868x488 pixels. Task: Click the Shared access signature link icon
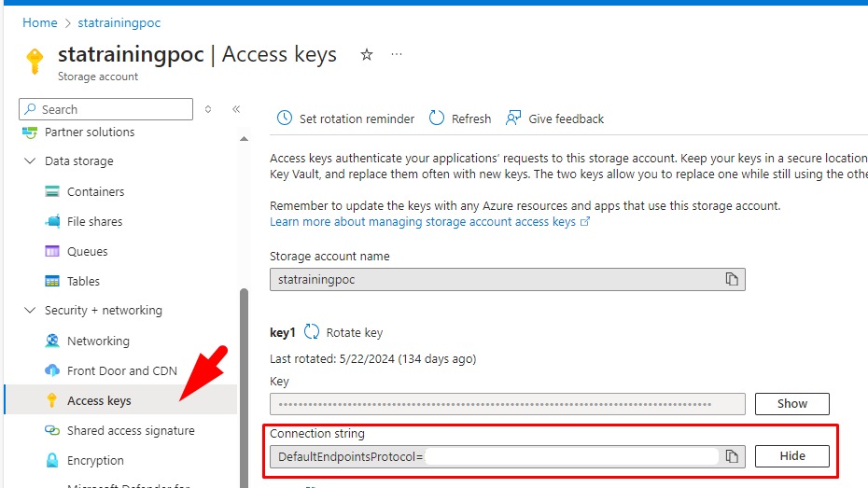52,430
